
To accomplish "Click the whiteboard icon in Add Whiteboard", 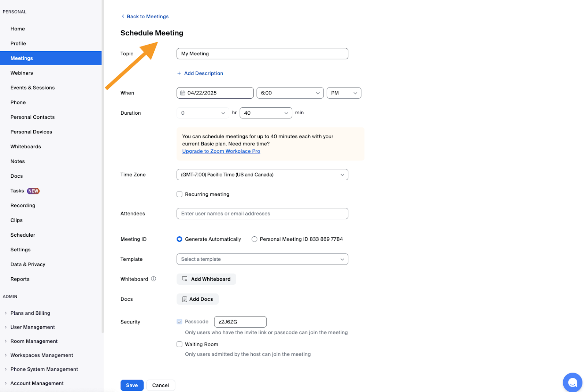I will [x=185, y=279].
